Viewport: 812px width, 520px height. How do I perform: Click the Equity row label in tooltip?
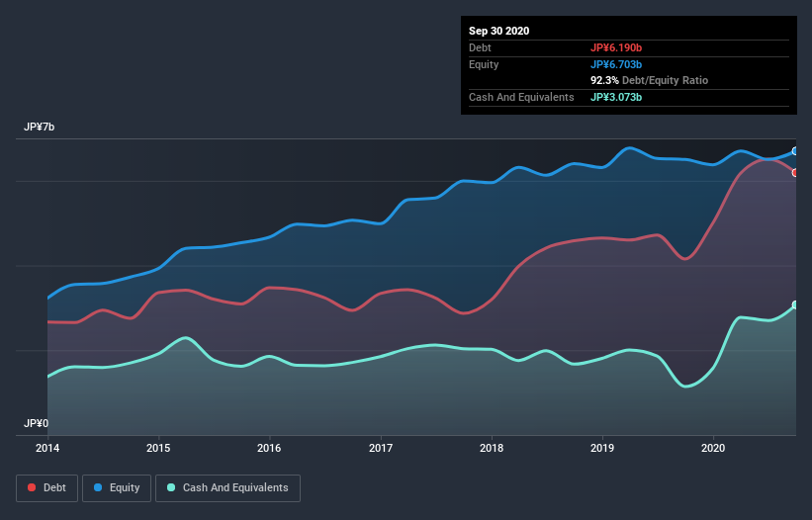coord(484,64)
